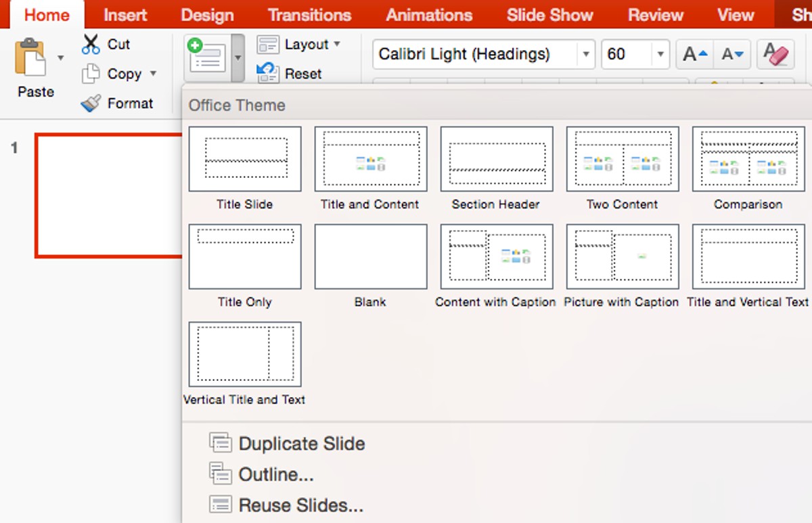Click the Cut text label
The width and height of the screenshot is (812, 523).
[x=118, y=45]
